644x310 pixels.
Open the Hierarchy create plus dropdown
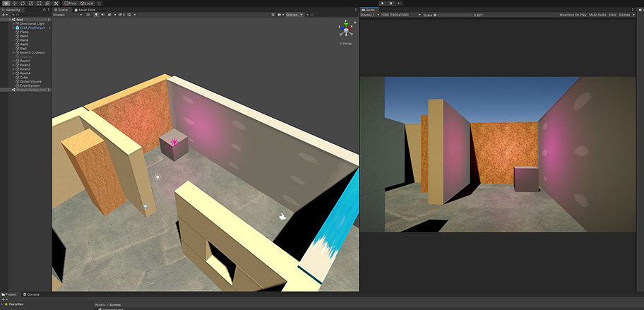4,15
